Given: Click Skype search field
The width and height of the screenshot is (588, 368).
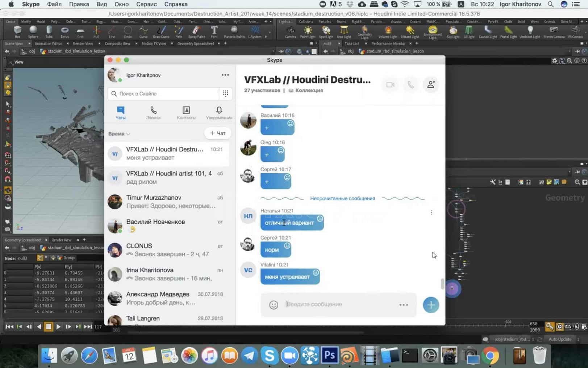Looking at the screenshot, I should (163, 94).
